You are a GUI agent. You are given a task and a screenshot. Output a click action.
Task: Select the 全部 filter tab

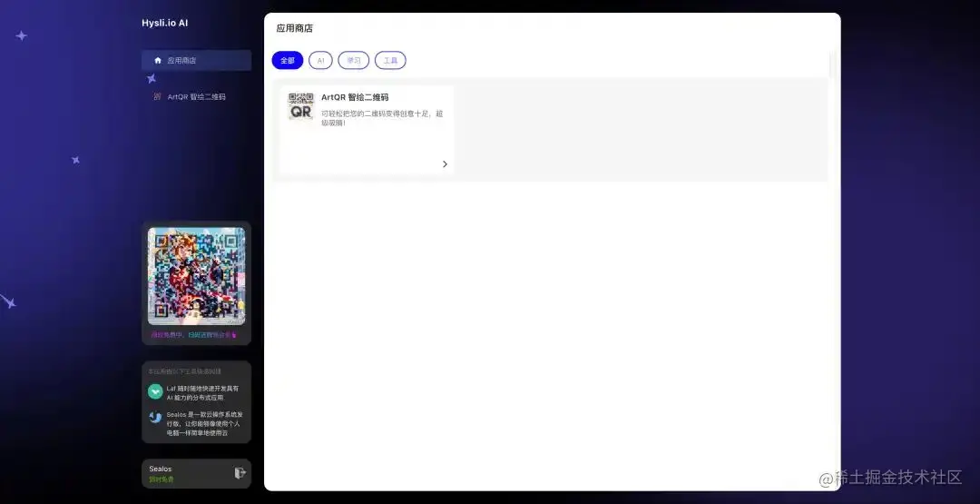288,61
